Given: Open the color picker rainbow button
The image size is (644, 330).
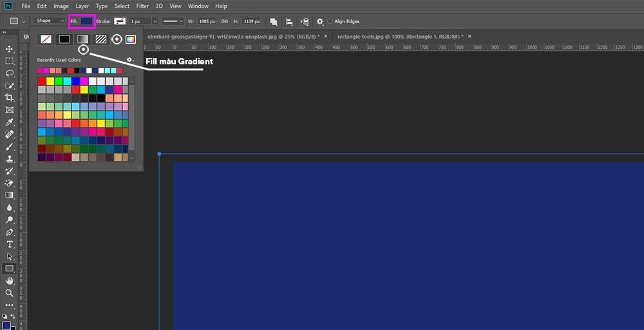Looking at the screenshot, I should [x=131, y=39].
